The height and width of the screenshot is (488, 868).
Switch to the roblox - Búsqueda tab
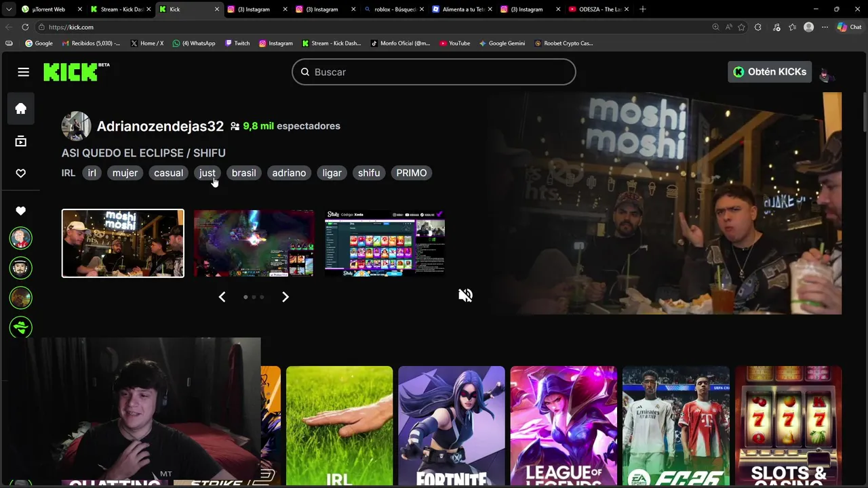[395, 9]
